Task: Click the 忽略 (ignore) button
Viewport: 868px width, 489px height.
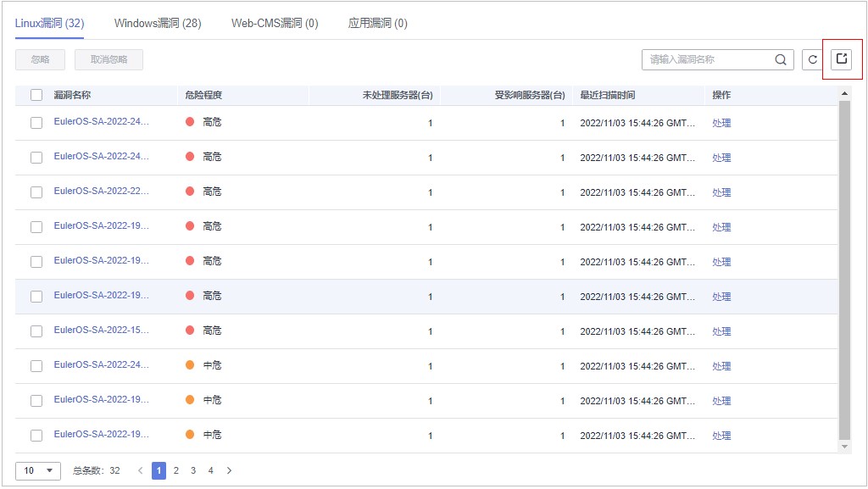Action: click(40, 59)
